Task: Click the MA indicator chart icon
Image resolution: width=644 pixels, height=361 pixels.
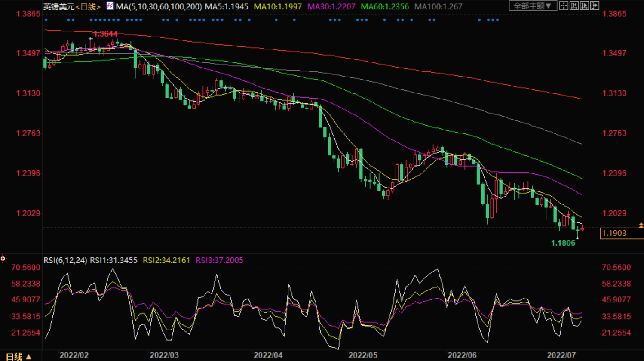Action: click(110, 6)
